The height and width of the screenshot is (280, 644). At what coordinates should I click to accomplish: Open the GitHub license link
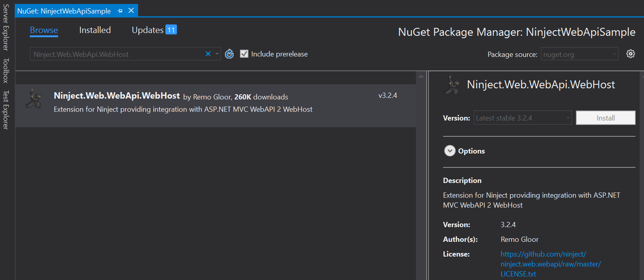[551, 264]
